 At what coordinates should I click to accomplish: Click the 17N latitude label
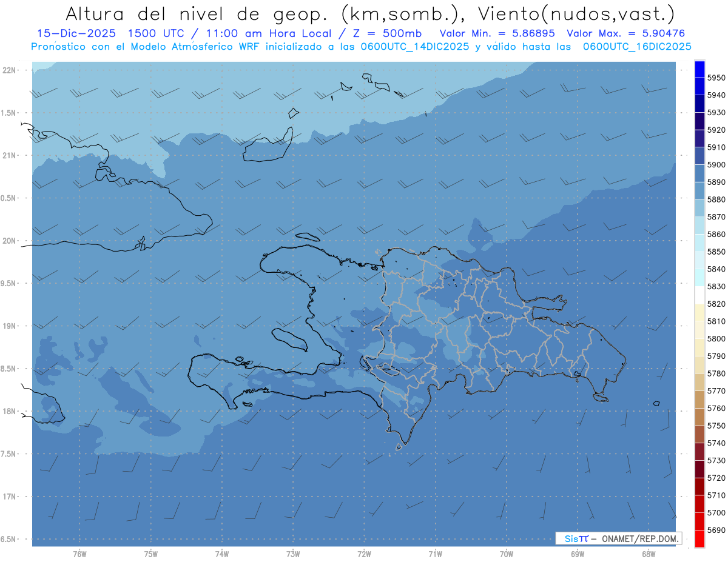[8, 497]
